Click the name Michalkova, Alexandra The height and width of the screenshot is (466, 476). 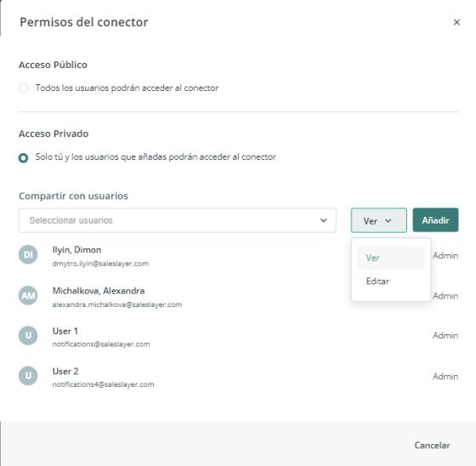point(99,291)
